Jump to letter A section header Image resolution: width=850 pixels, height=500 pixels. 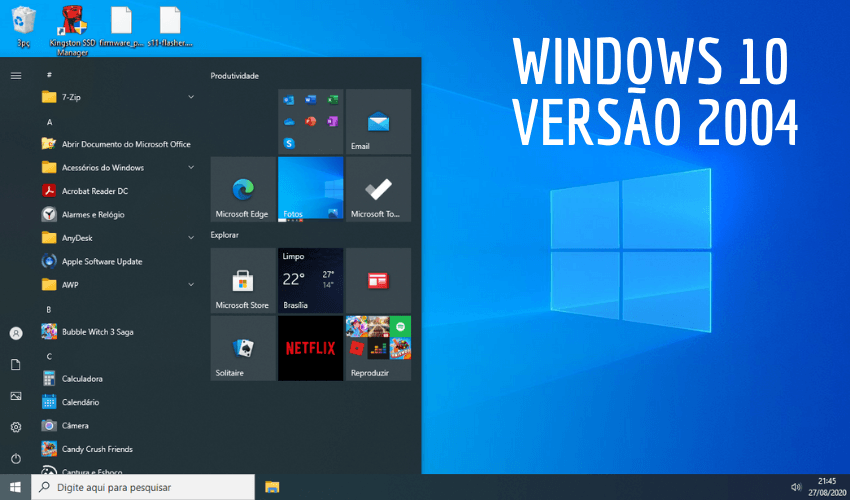click(x=49, y=122)
